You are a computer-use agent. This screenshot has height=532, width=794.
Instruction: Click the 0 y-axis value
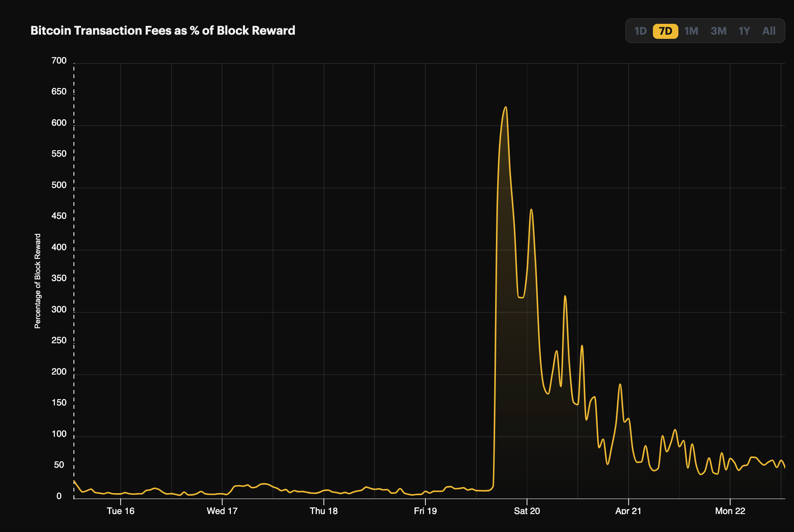(59, 496)
